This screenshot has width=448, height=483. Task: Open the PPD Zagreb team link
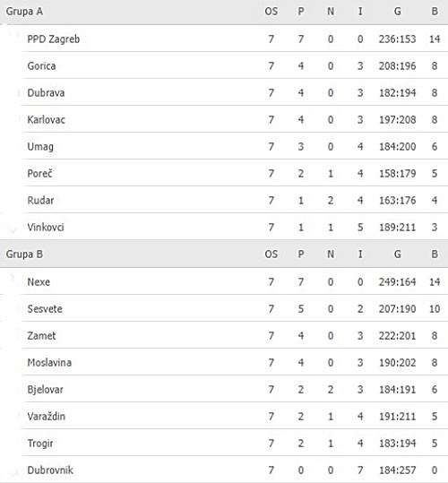tap(53, 39)
